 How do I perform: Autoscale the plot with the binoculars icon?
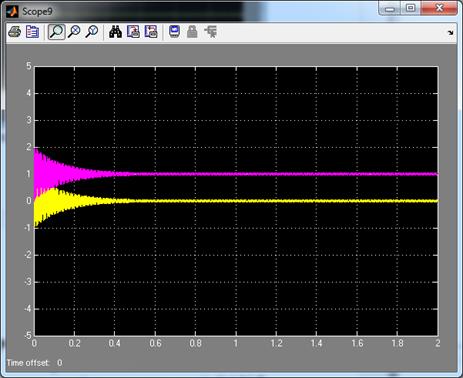[115, 32]
